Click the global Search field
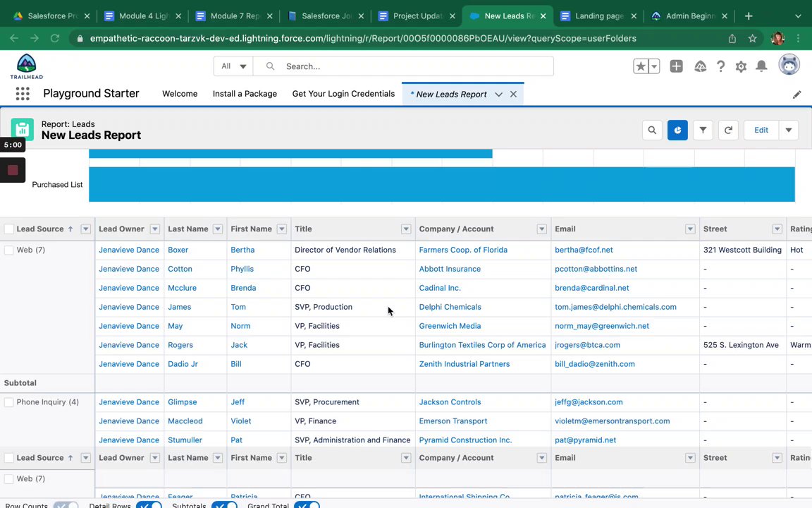The image size is (812, 508). (x=403, y=66)
